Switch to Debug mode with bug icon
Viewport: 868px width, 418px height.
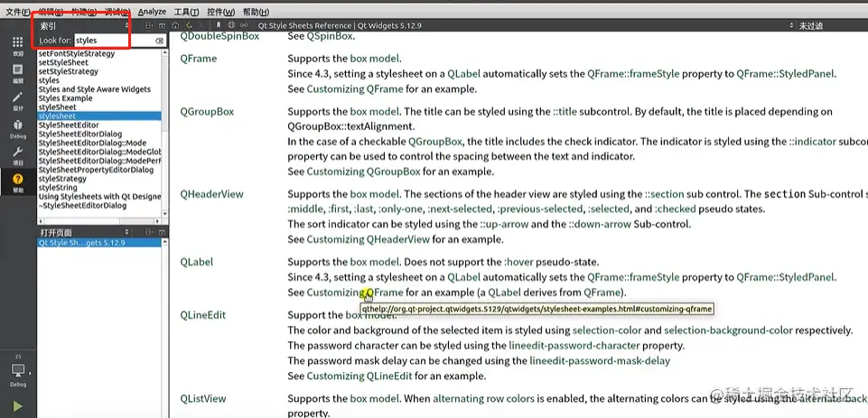[x=18, y=128]
